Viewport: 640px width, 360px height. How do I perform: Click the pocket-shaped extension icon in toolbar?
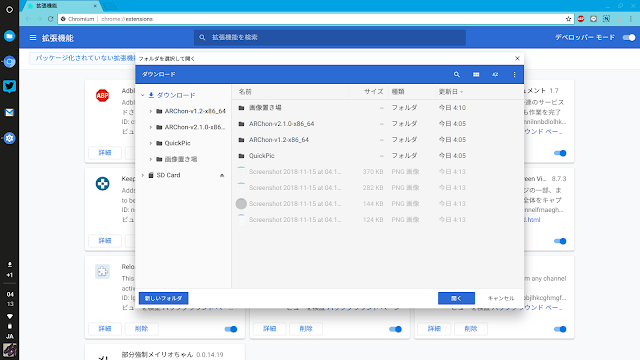click(593, 19)
